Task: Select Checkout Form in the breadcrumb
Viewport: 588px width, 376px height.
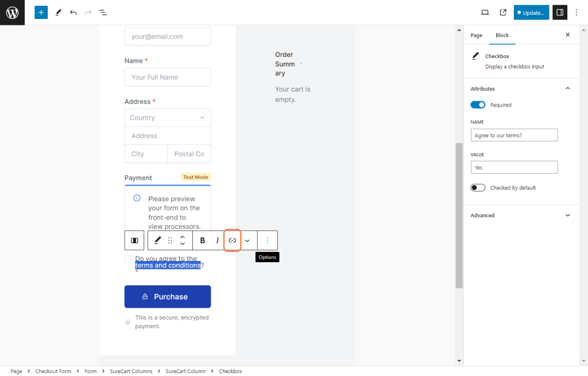Action: click(53, 371)
